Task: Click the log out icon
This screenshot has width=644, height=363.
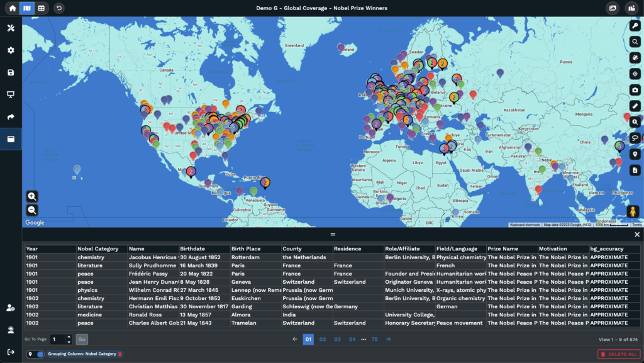Action: click(x=11, y=352)
